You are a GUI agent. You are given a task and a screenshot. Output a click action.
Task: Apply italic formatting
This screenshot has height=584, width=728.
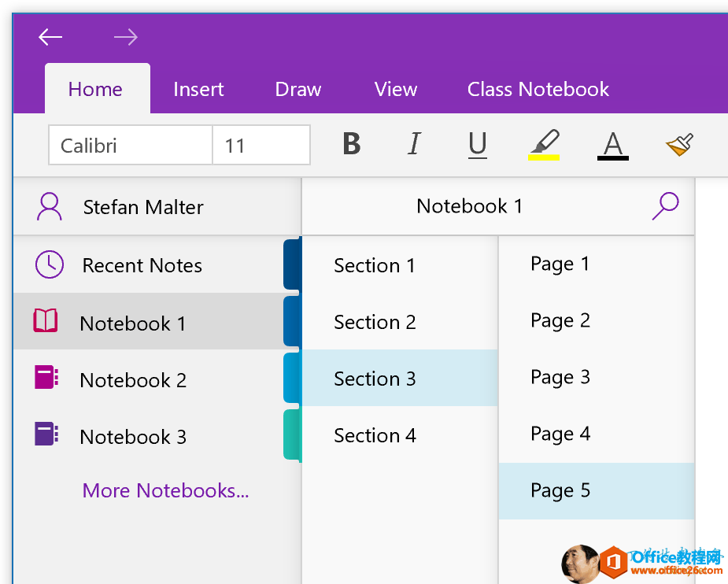pyautogui.click(x=414, y=145)
